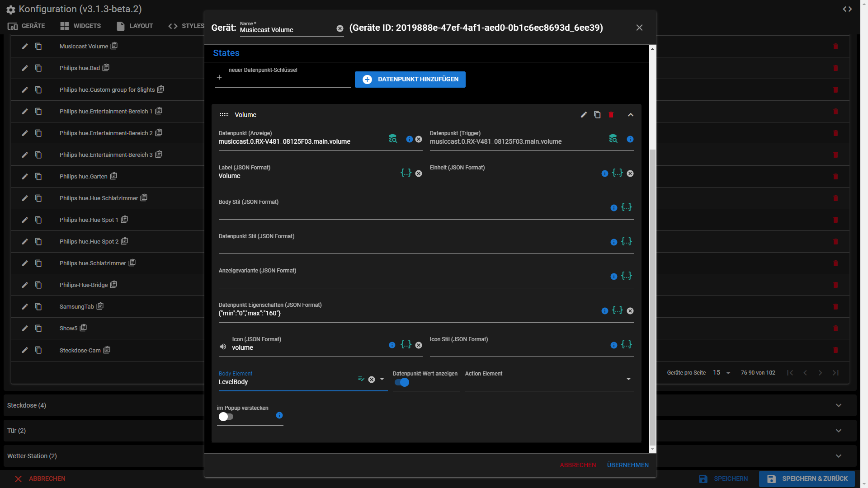The height and width of the screenshot is (488, 868).
Task: Switch to the WIDGETS tab
Action: tap(80, 26)
